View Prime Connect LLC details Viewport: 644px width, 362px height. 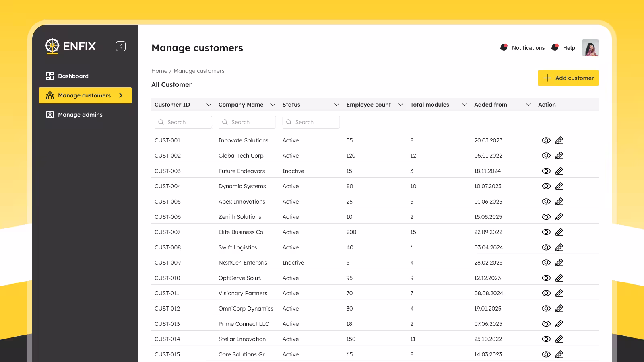[546, 324]
